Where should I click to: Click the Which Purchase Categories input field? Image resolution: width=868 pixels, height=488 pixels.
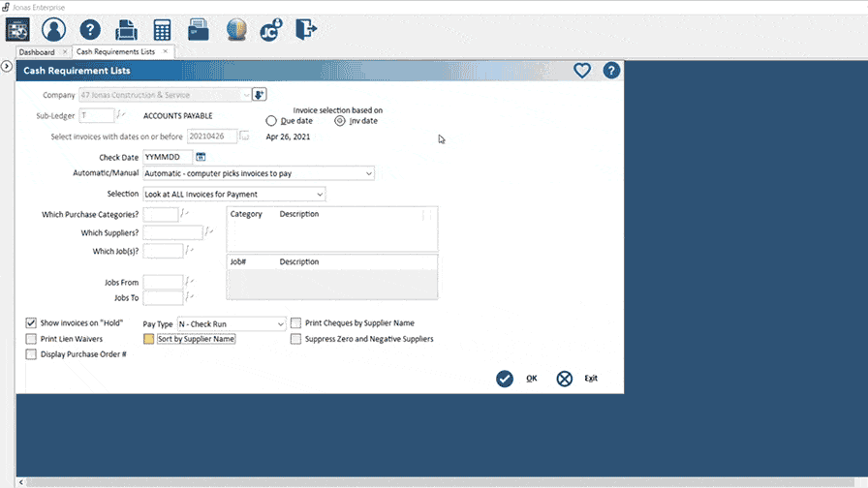(161, 214)
